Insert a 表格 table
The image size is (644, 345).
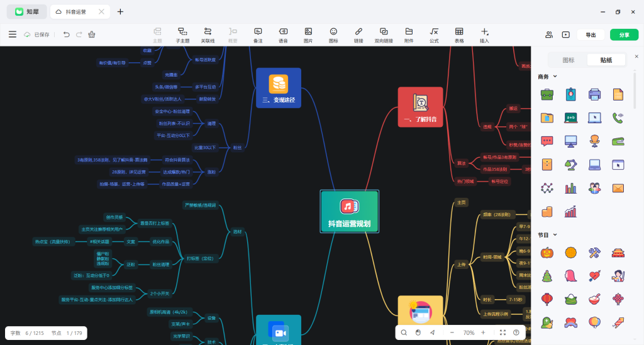click(459, 35)
